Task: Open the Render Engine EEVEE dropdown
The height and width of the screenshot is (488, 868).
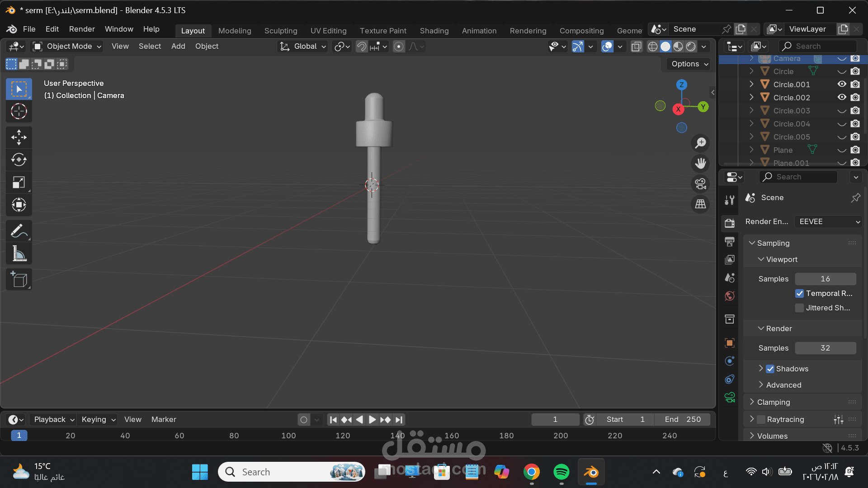Action: (x=828, y=222)
